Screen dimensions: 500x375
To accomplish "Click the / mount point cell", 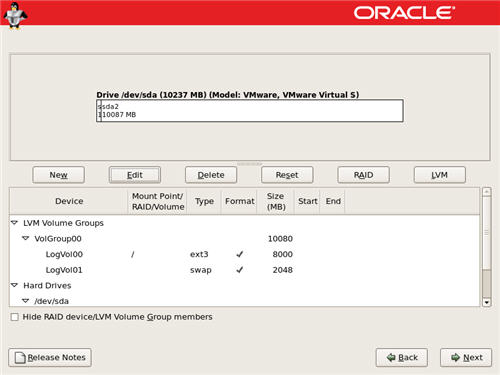I will tap(133, 254).
